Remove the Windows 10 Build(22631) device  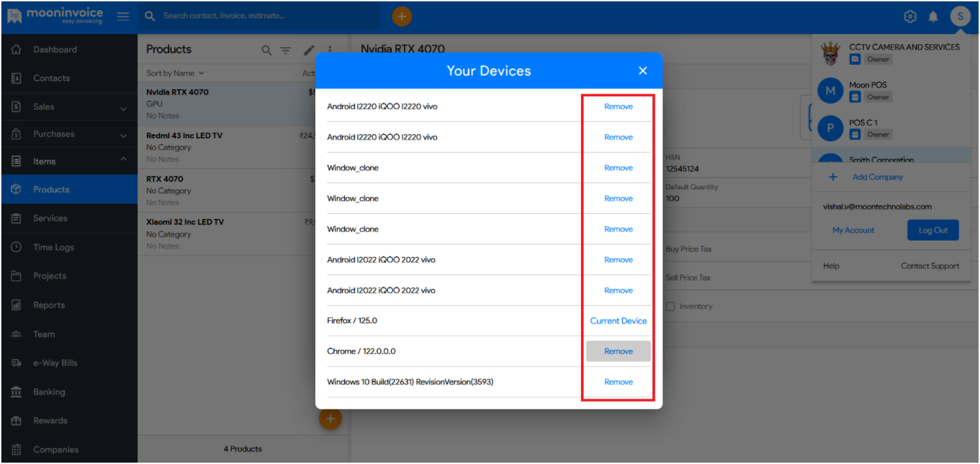point(618,382)
